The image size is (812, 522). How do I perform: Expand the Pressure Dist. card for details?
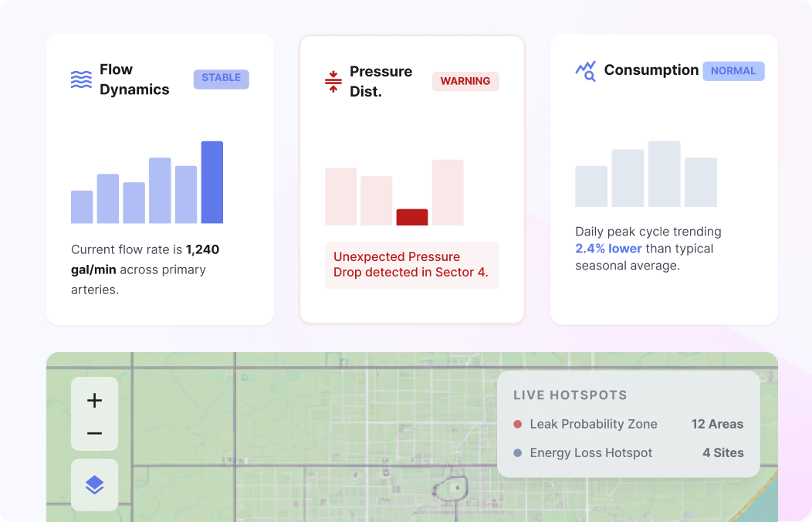(x=411, y=178)
